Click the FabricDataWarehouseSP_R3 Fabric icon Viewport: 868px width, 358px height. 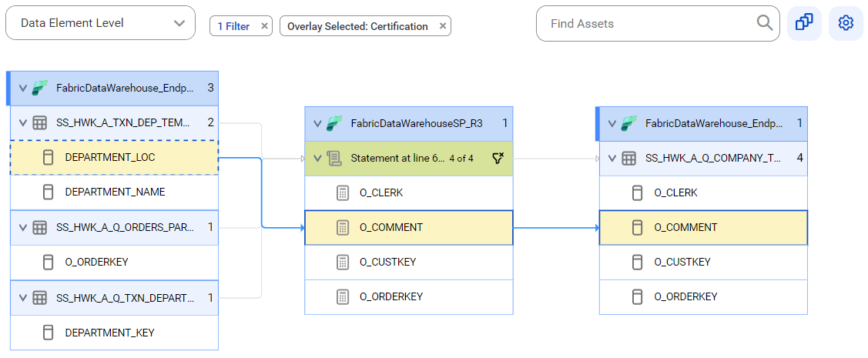click(333, 123)
